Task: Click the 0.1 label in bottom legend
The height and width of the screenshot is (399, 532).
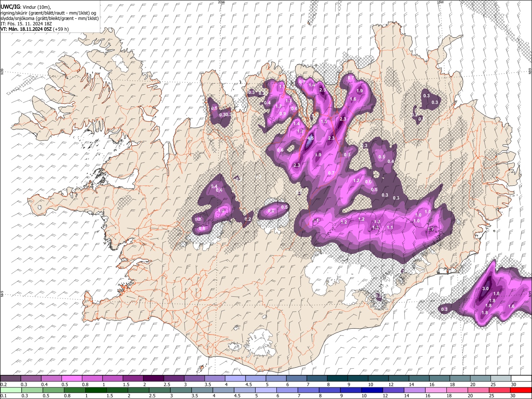Action: tap(3, 396)
